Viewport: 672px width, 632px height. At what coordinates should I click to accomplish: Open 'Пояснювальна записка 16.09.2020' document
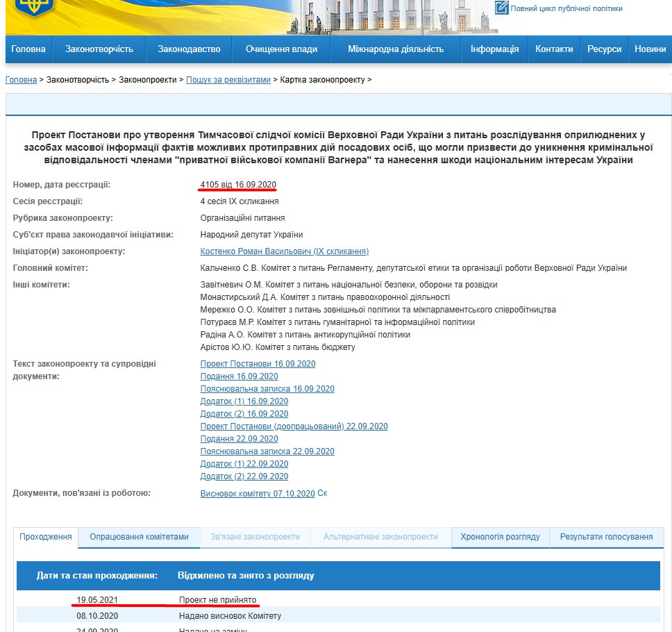(267, 389)
